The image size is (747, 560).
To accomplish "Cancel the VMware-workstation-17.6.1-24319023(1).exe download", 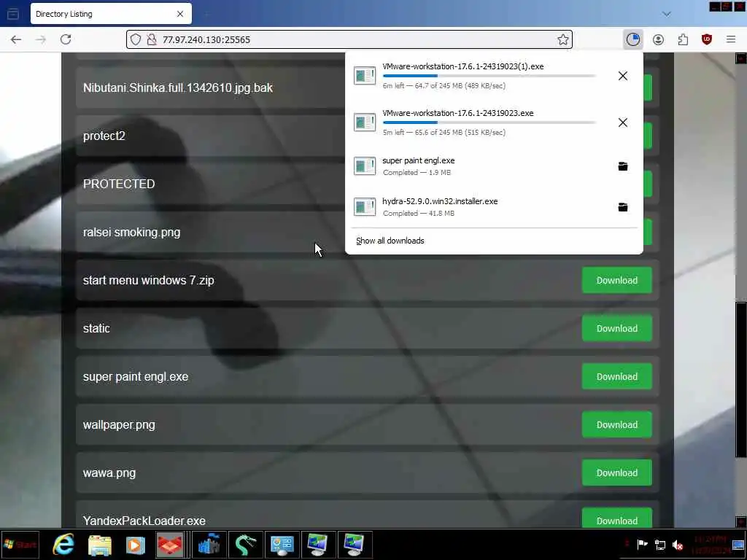I will coord(623,76).
